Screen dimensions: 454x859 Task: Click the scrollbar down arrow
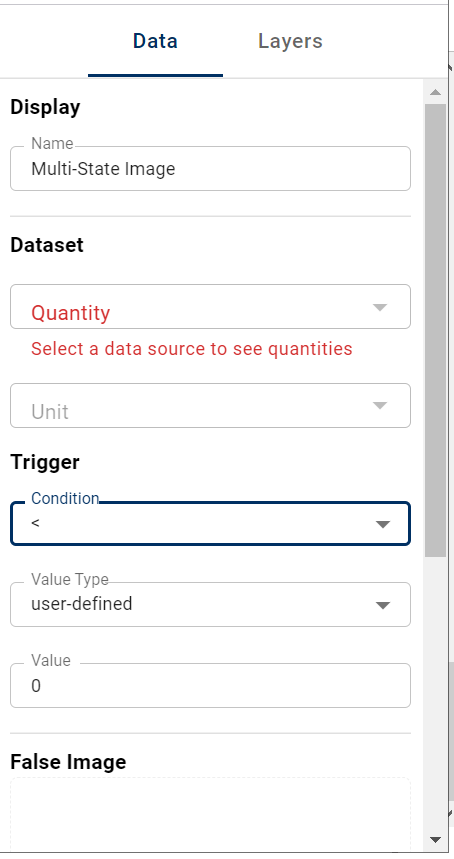point(436,839)
